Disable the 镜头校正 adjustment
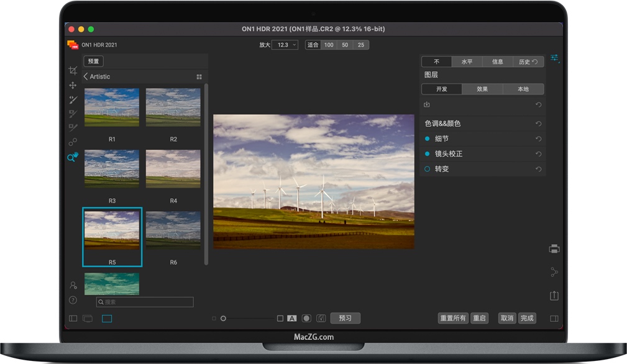 pyautogui.click(x=427, y=153)
